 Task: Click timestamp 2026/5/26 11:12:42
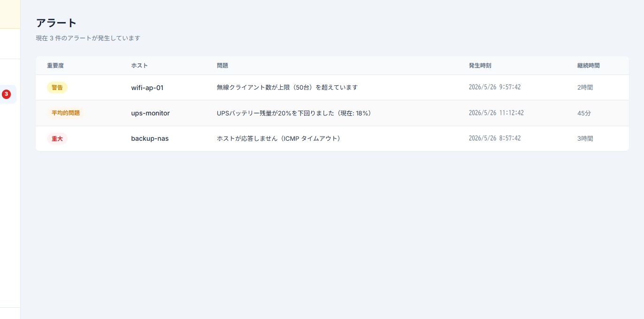496,113
